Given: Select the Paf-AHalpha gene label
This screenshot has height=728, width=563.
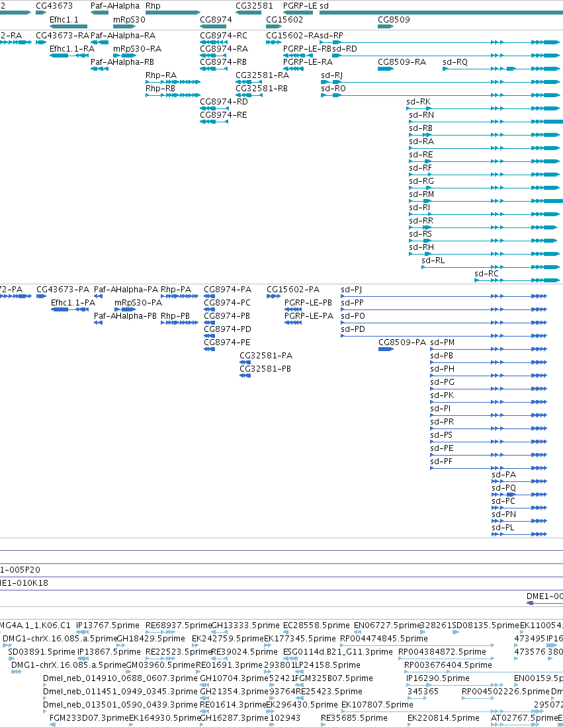Looking at the screenshot, I should pyautogui.click(x=114, y=6).
